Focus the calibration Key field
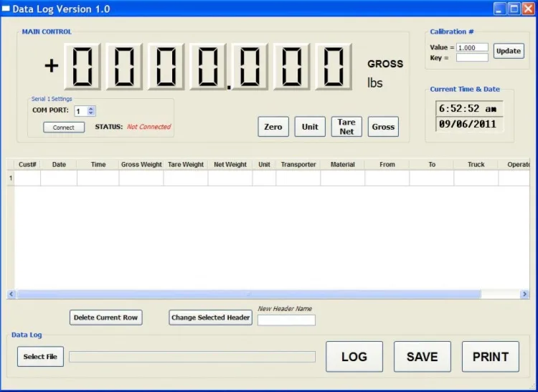 (472, 57)
